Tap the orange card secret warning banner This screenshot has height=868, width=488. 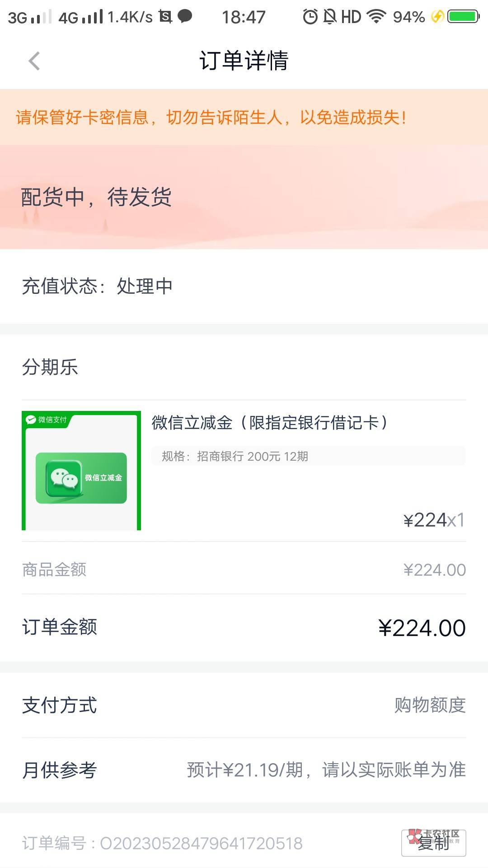[x=244, y=118]
